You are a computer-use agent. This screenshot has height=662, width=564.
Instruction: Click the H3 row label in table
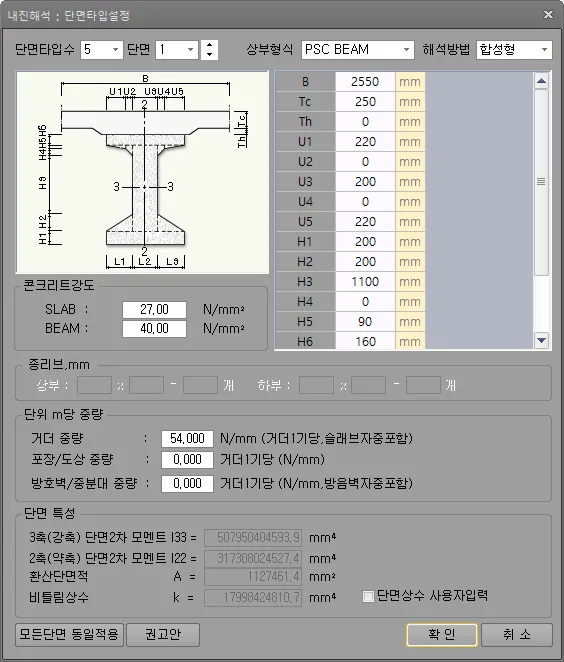pos(305,282)
